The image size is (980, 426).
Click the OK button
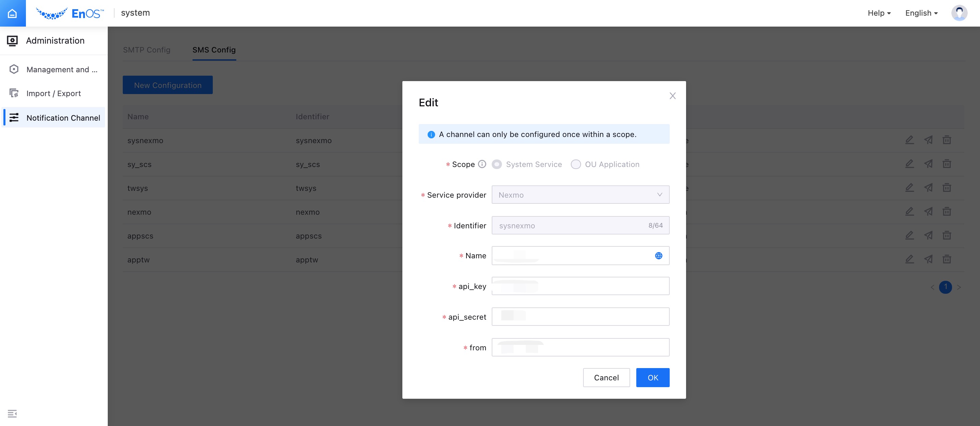tap(652, 378)
